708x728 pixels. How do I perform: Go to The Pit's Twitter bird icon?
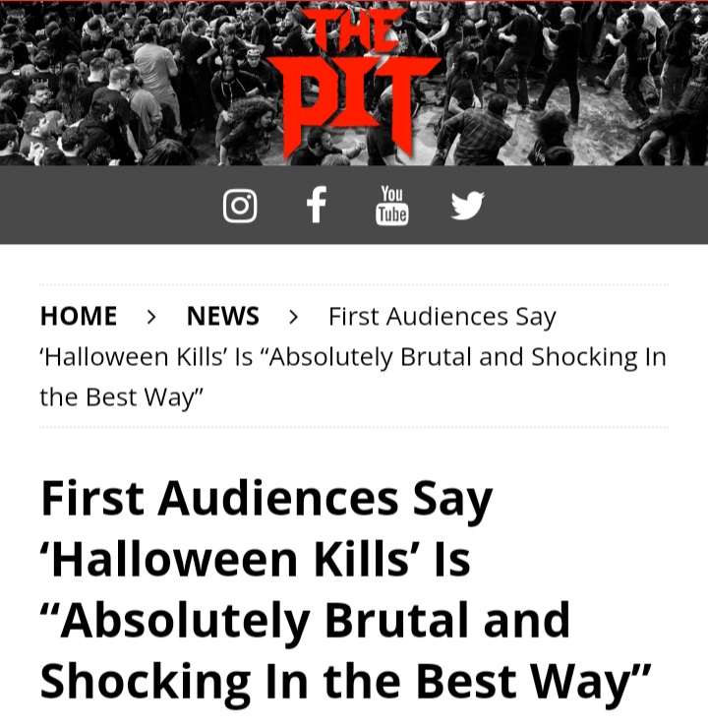(x=468, y=205)
